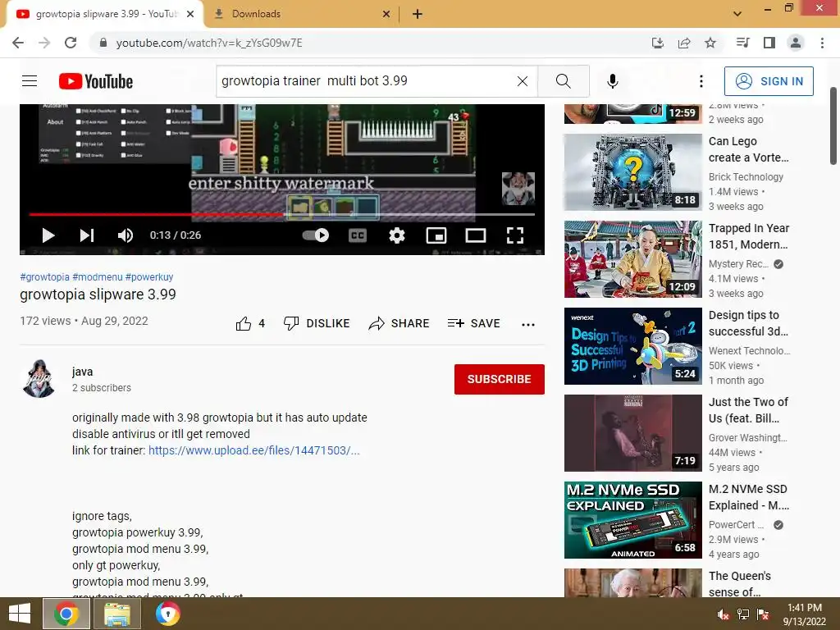Viewport: 840px width, 630px height.
Task: Reload the YouTube page
Action: 71,43
